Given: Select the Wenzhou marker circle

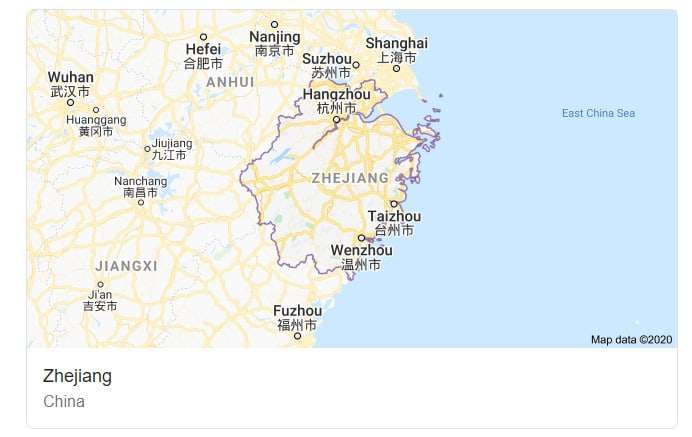Looking at the screenshot, I should point(361,238).
